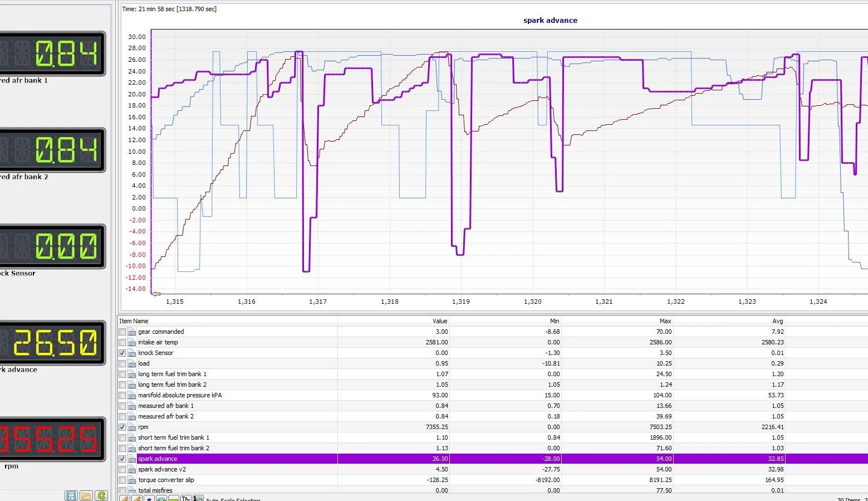Image resolution: width=868 pixels, height=501 pixels.
Task: Sort by the Item Name column header
Action: [134, 321]
